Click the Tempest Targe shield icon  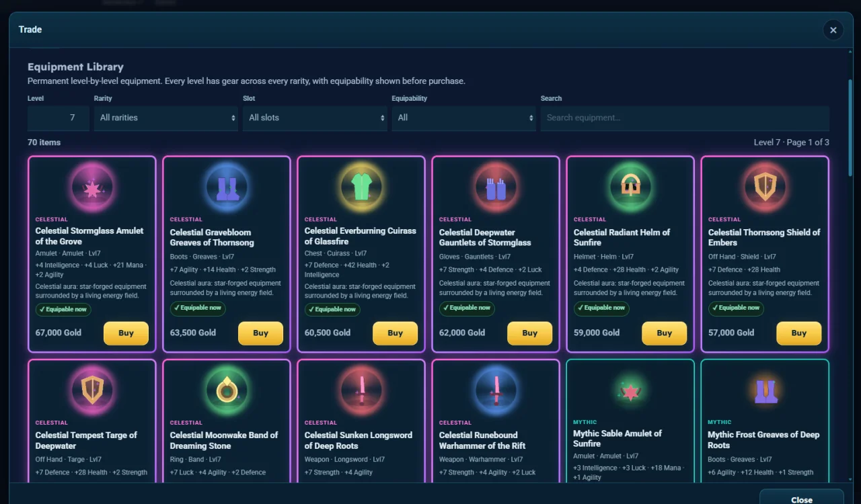92,390
